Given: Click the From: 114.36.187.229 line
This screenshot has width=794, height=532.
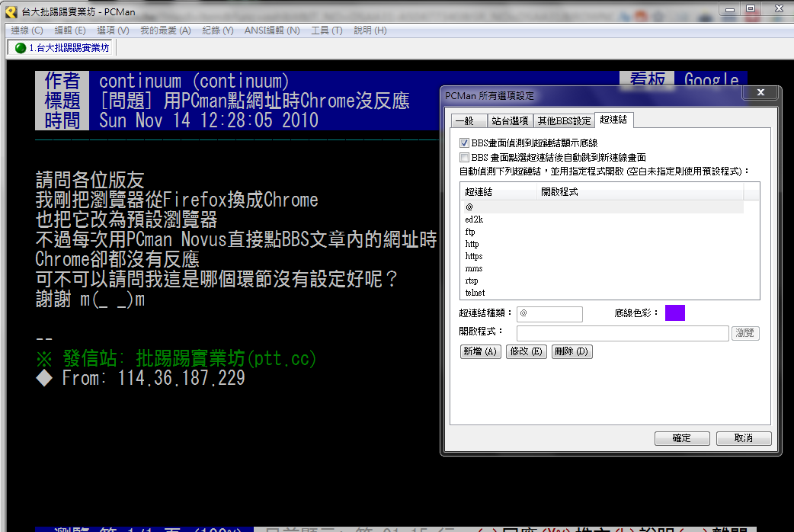Looking at the screenshot, I should click(140, 378).
